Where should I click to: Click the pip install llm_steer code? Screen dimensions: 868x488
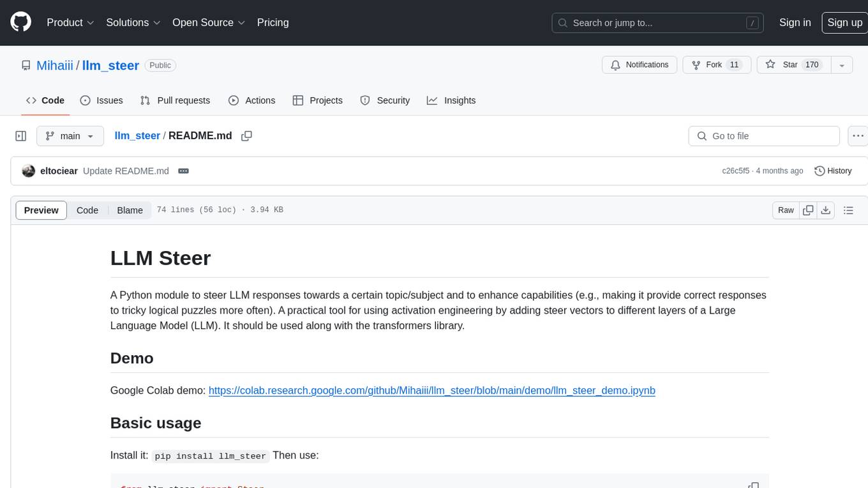coord(211,456)
